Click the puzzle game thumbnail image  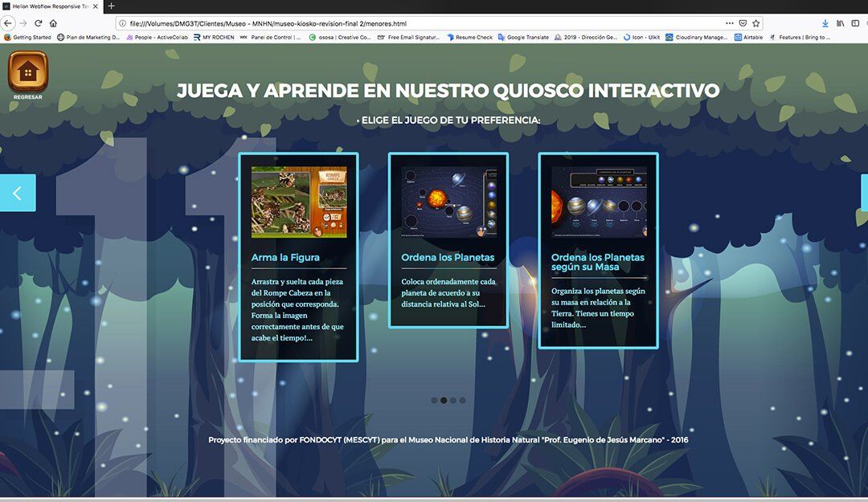click(x=299, y=202)
